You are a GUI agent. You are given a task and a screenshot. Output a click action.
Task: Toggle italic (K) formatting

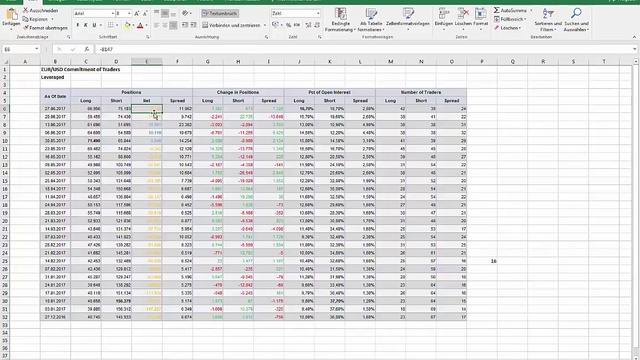tap(86, 25)
